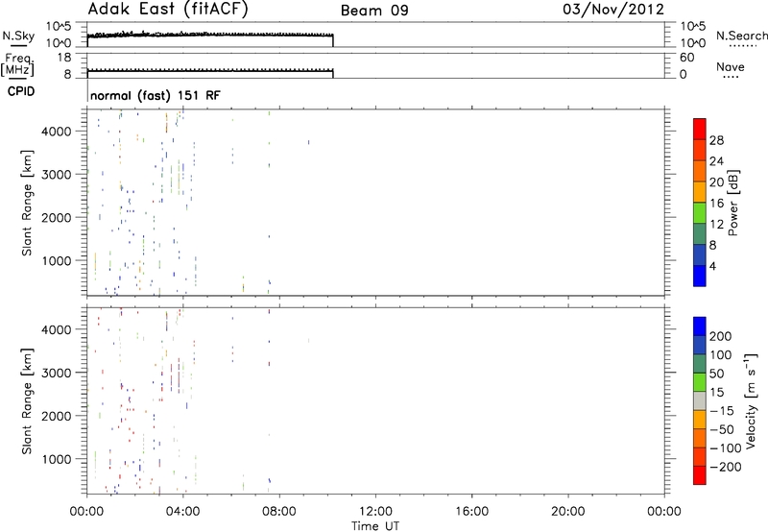
Task: Click the 'N.Sky' legend label
Action: coord(18,36)
